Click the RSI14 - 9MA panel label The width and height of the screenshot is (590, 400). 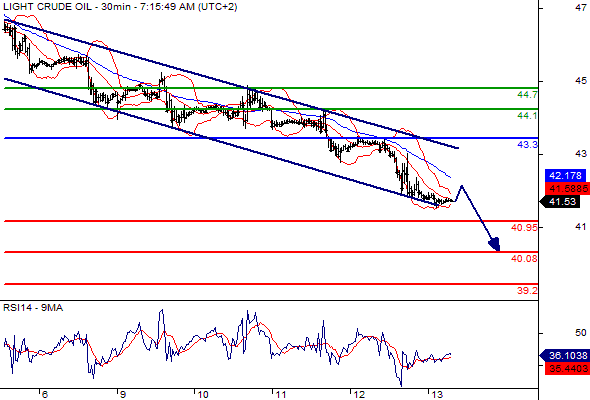[x=33, y=308]
